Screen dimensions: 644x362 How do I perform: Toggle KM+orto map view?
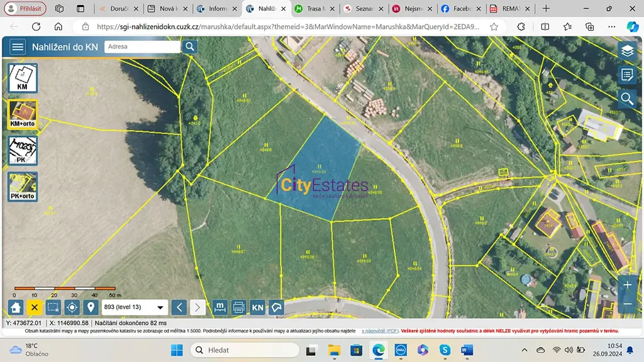coord(23,114)
